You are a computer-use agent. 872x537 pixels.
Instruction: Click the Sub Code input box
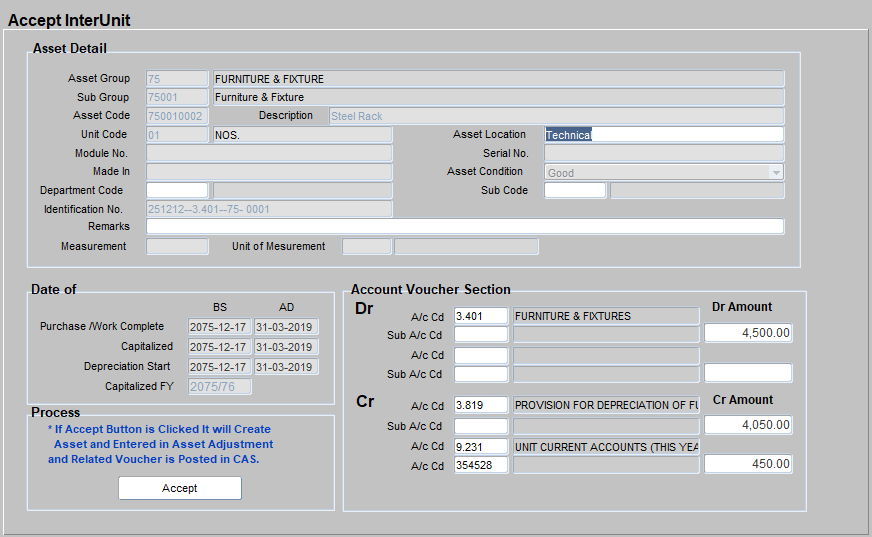pyautogui.click(x=575, y=190)
